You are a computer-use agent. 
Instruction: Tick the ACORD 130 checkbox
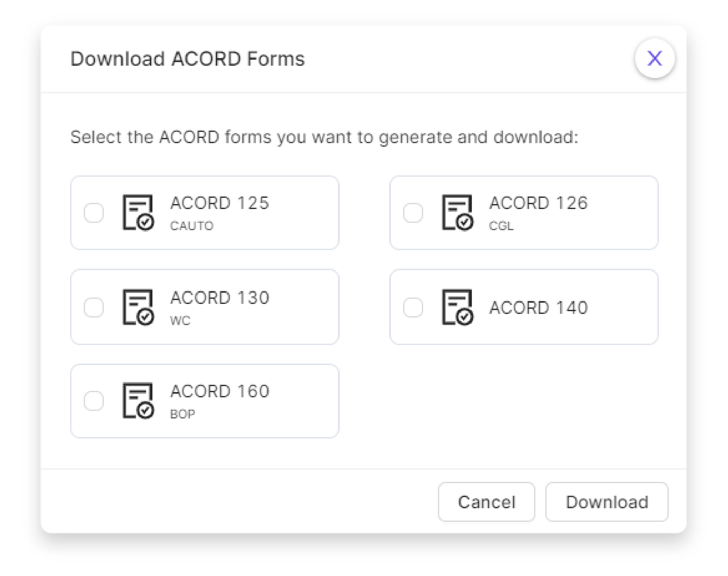coord(94,307)
